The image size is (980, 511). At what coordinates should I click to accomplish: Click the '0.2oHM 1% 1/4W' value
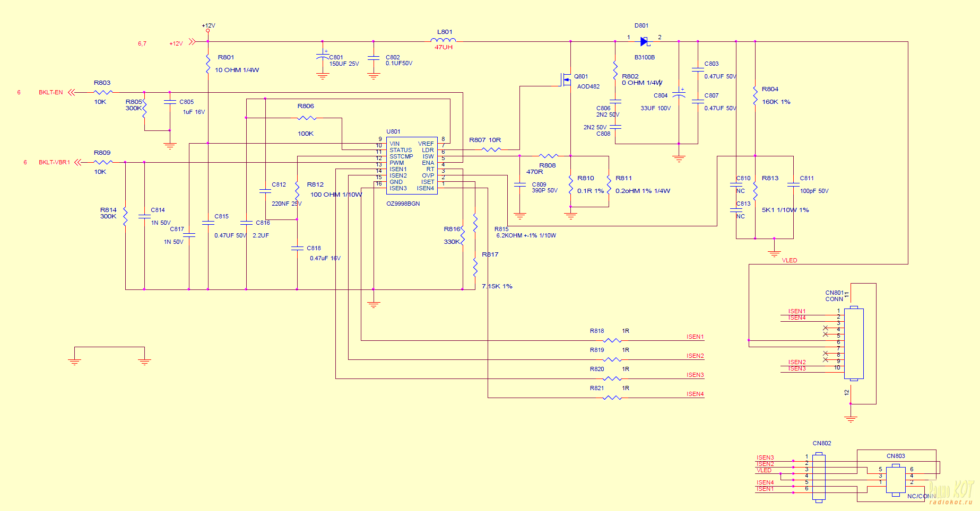tap(643, 191)
